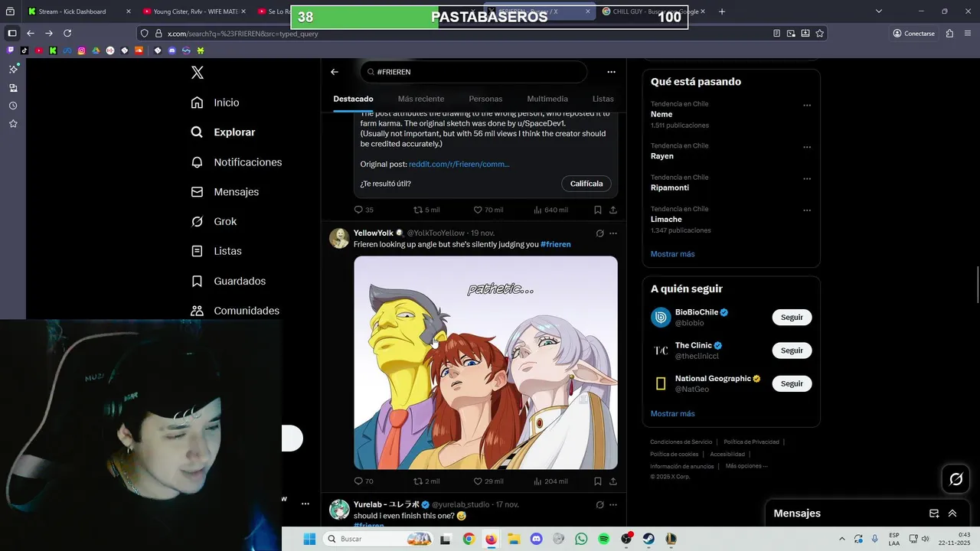980x551 pixels.
Task: Open the X logo home link
Action: point(197,73)
